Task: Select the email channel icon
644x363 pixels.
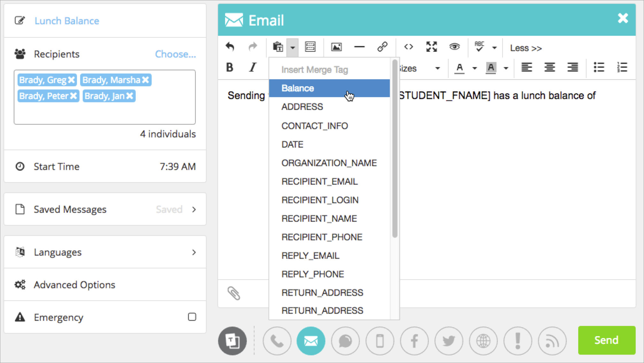Action: [311, 341]
